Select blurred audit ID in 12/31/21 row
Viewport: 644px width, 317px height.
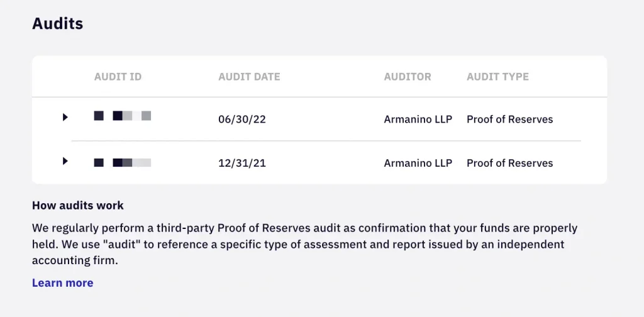(x=123, y=163)
